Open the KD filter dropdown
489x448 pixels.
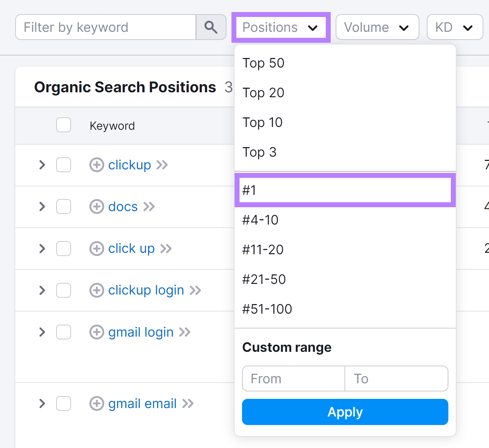tap(455, 27)
